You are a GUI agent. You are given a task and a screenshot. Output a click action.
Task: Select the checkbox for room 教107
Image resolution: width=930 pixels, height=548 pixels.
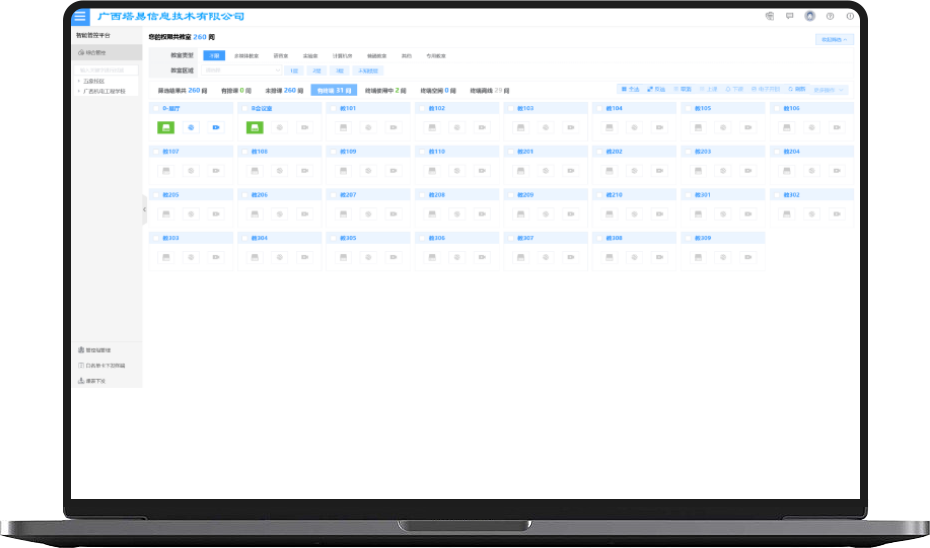(154, 152)
